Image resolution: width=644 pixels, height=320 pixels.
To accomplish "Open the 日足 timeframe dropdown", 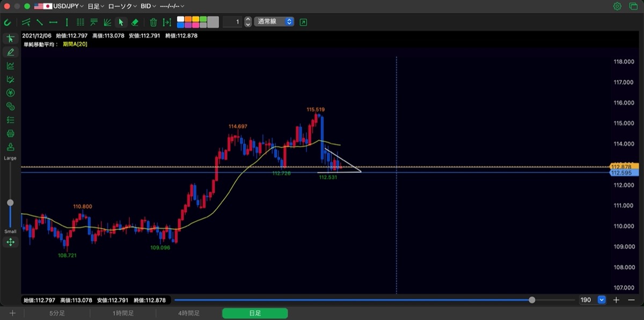I will (96, 6).
